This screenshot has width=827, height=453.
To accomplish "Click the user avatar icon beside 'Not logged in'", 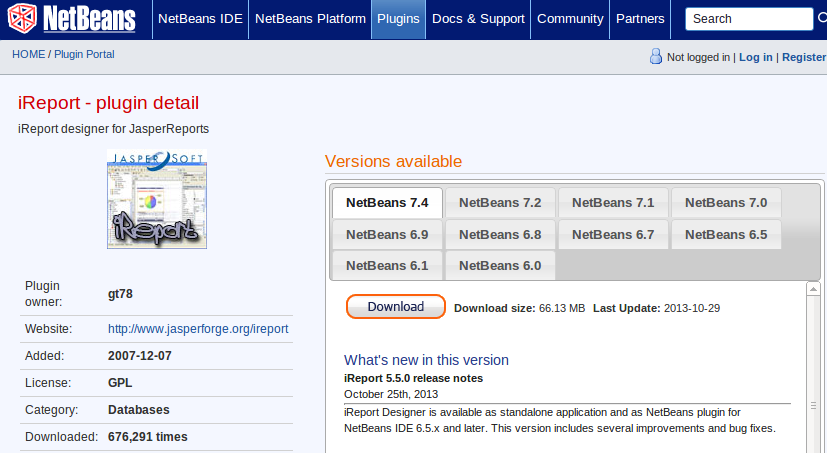I will [656, 56].
